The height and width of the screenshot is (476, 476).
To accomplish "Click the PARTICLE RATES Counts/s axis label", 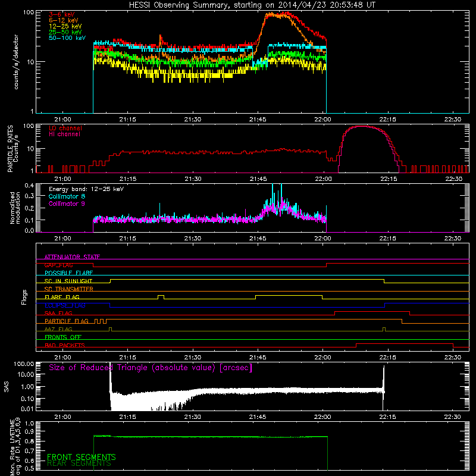I will point(13,148).
